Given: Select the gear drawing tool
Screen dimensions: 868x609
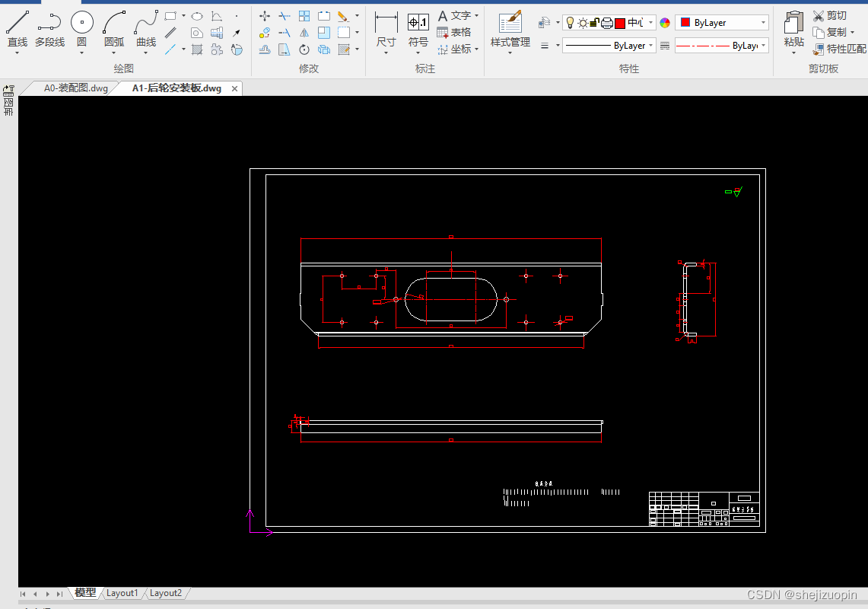Looking at the screenshot, I should [217, 49].
